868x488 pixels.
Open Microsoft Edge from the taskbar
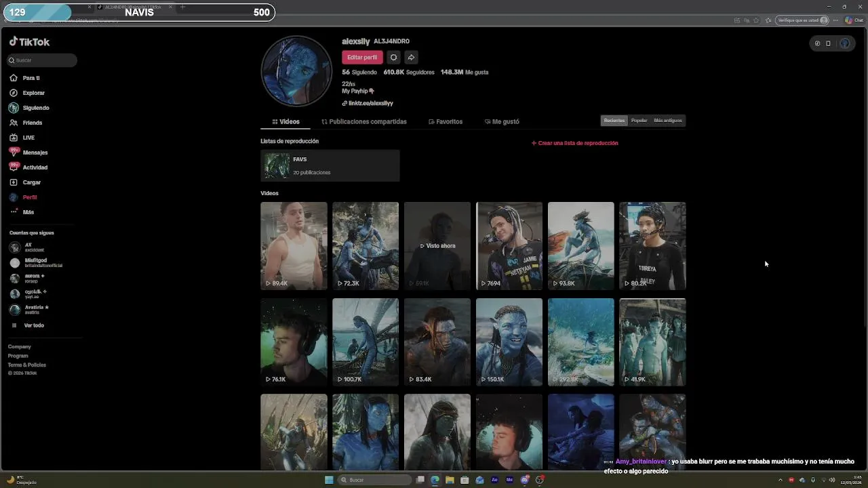(435, 480)
